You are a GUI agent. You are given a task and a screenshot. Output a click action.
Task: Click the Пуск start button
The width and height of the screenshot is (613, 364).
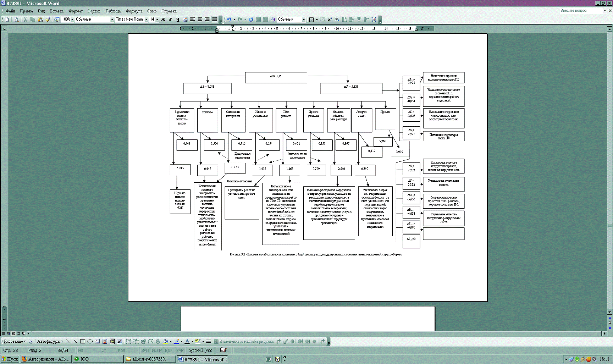point(10,359)
